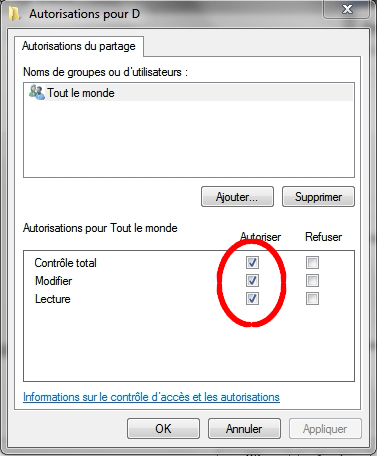Select the Contrôle total permission label
Image resolution: width=377 pixels, height=456 pixels.
tap(66, 263)
